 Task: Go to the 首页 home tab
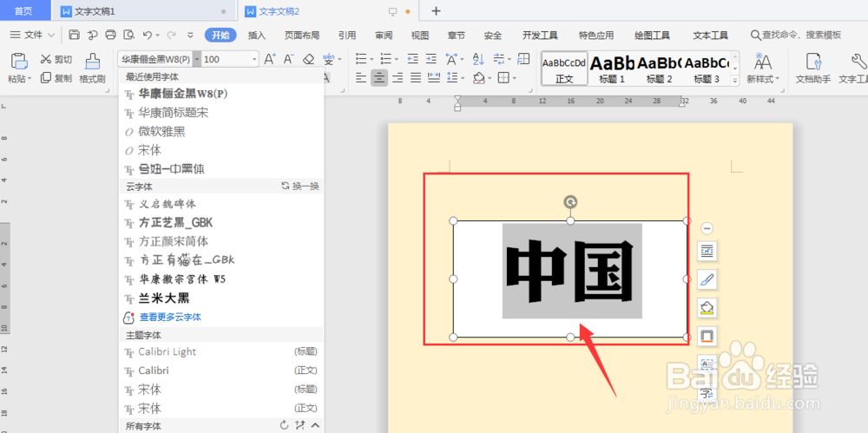pyautogui.click(x=23, y=11)
